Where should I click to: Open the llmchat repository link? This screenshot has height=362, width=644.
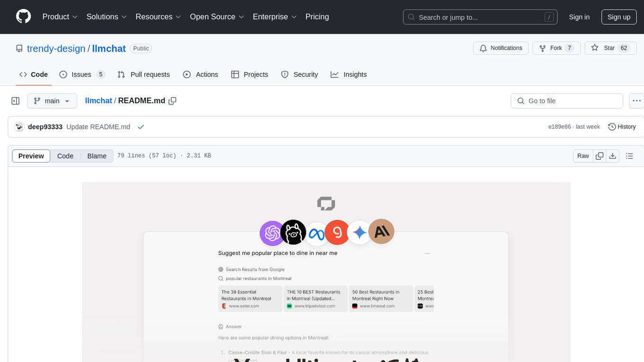point(109,48)
